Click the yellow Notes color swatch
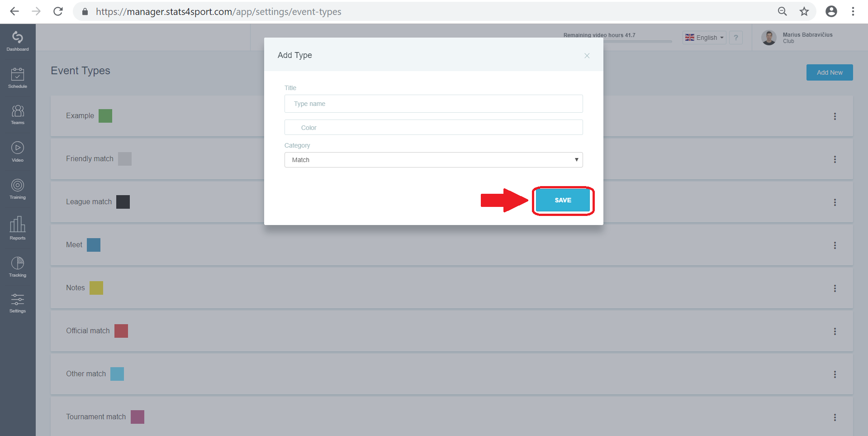 pos(96,288)
